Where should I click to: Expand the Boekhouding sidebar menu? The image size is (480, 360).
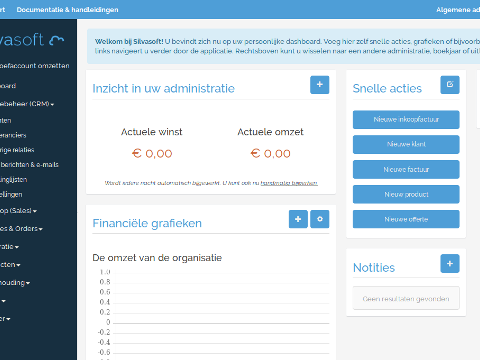pos(15,283)
